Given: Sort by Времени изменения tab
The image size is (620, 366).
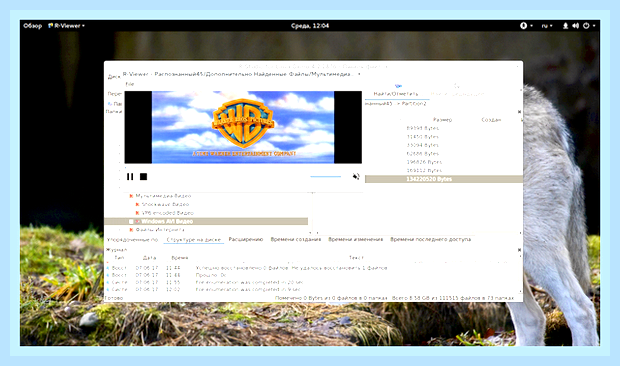Looking at the screenshot, I should click(355, 239).
